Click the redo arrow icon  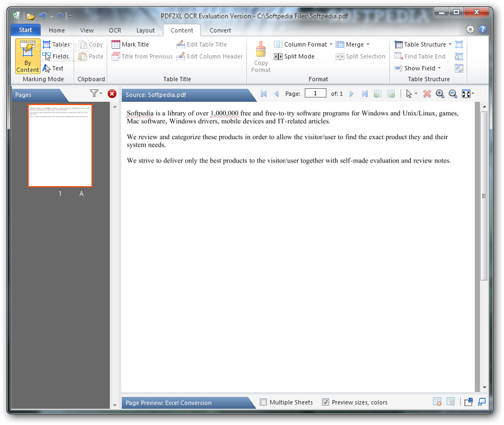[61, 16]
